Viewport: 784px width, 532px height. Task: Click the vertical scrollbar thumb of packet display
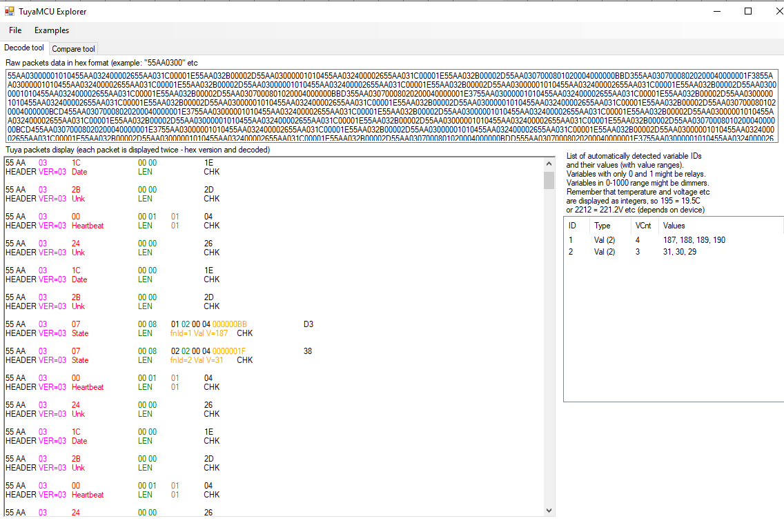click(x=549, y=181)
